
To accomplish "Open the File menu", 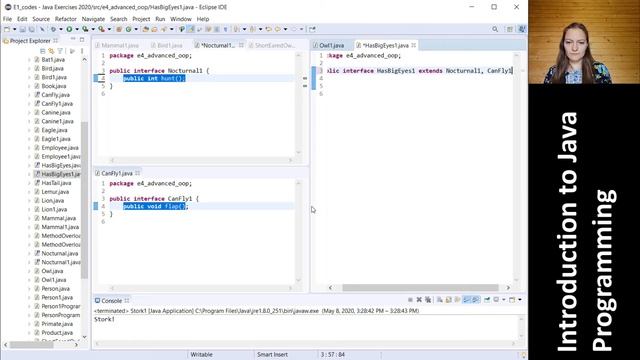I will 7,19.
